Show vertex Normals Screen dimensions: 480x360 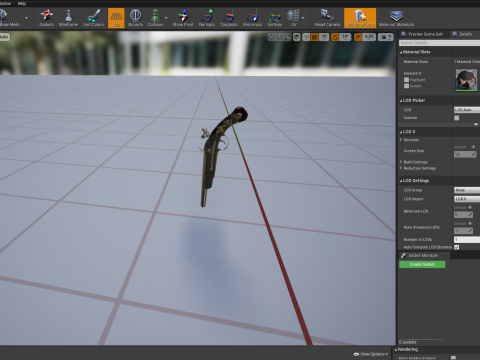[207, 18]
